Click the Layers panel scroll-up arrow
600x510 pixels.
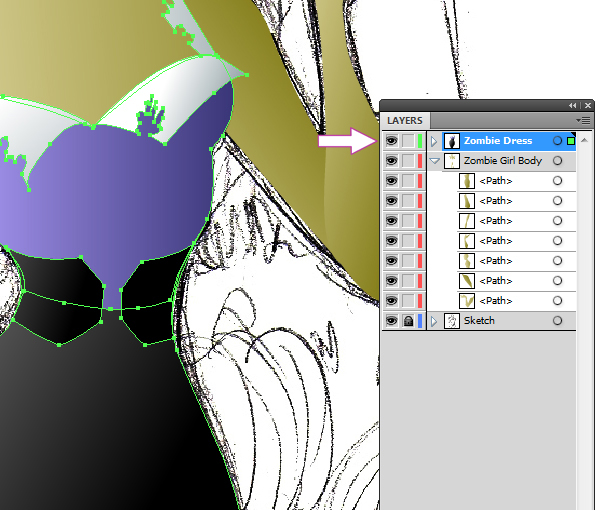(x=584, y=140)
